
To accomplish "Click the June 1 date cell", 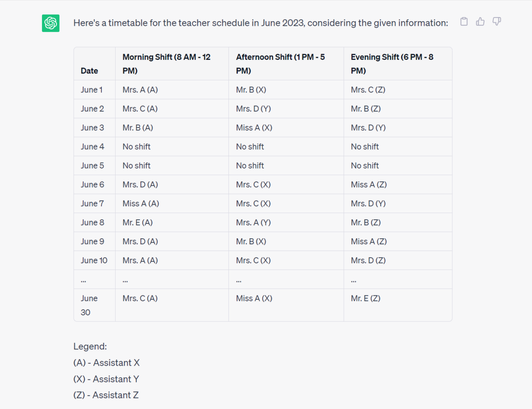I will pyautogui.click(x=91, y=90).
